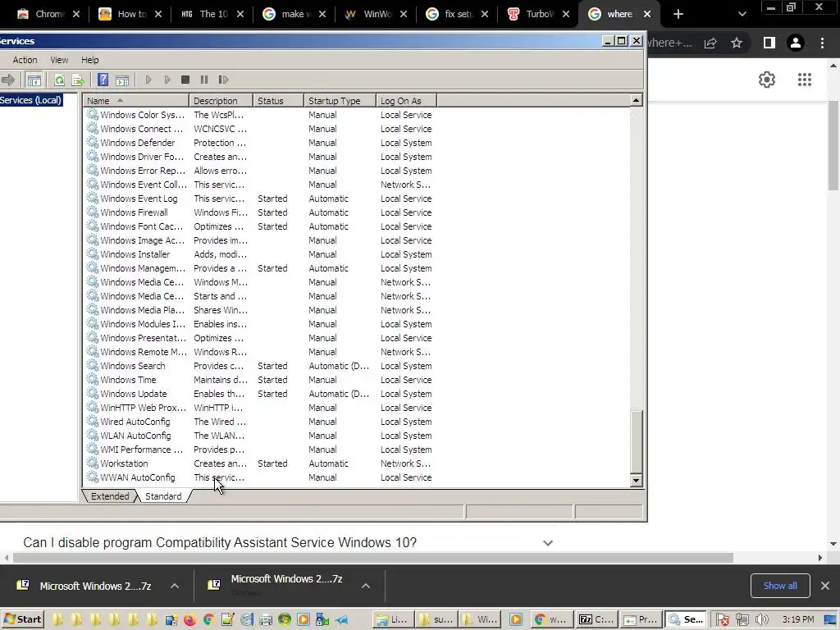This screenshot has width=840, height=630.
Task: Open the Help menu in Services
Action: (x=90, y=60)
